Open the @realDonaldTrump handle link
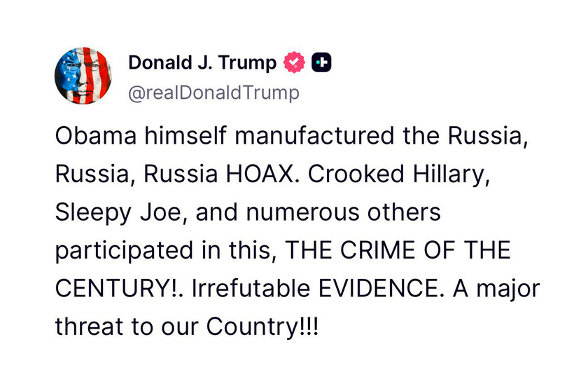The width and height of the screenshot is (588, 384). (213, 92)
